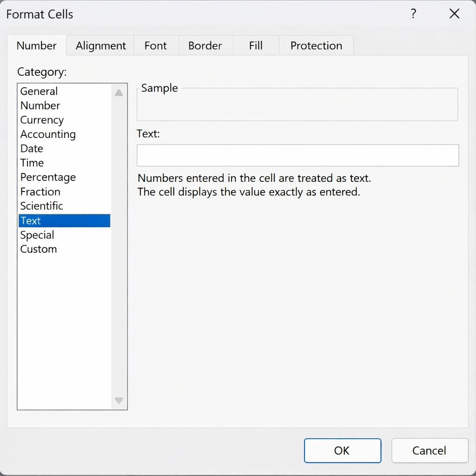Select Scientific in the Category list
The height and width of the screenshot is (476, 476).
point(41,206)
